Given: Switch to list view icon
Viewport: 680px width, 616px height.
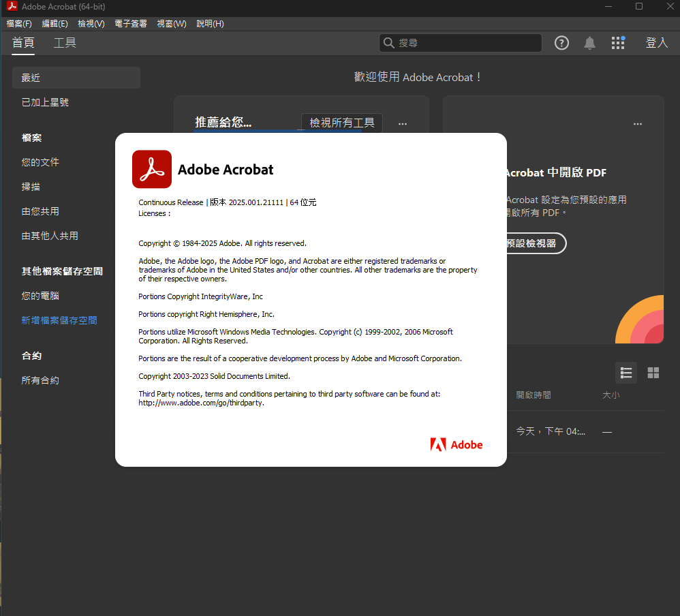Looking at the screenshot, I should coord(626,373).
